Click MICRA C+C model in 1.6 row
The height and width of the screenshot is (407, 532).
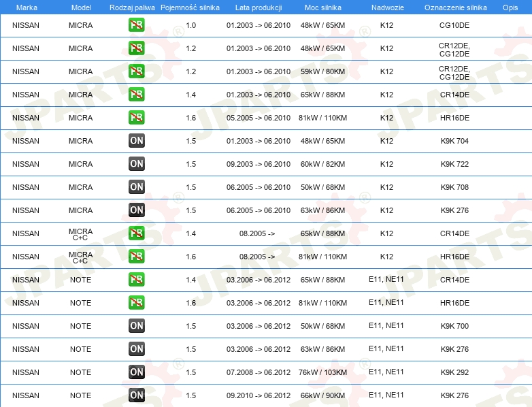80,257
